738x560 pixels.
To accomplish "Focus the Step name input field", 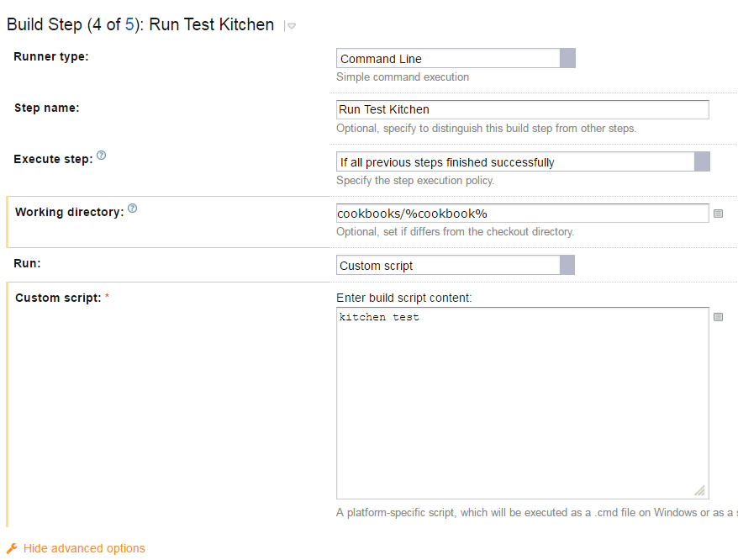I will tap(523, 110).
